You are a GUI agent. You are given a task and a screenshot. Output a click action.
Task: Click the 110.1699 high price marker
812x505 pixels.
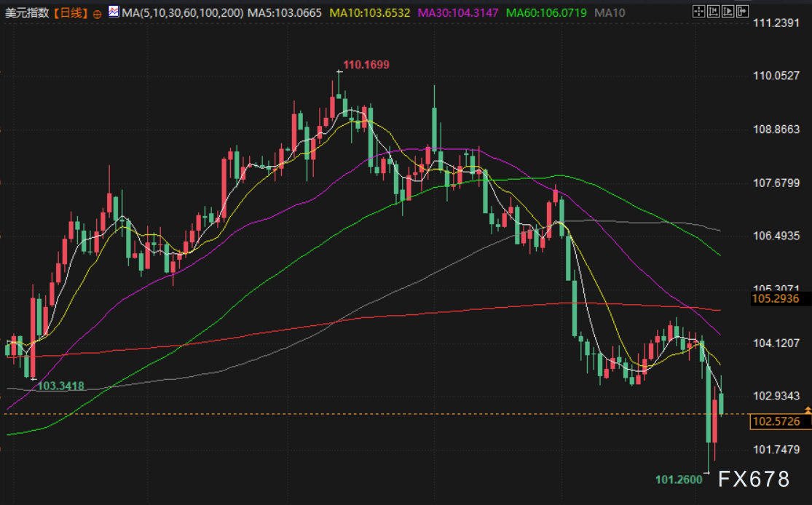tap(366, 65)
